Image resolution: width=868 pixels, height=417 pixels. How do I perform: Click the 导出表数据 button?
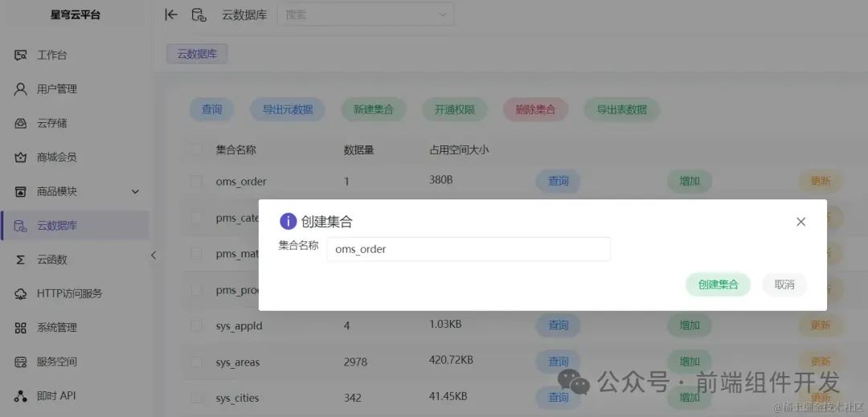622,109
